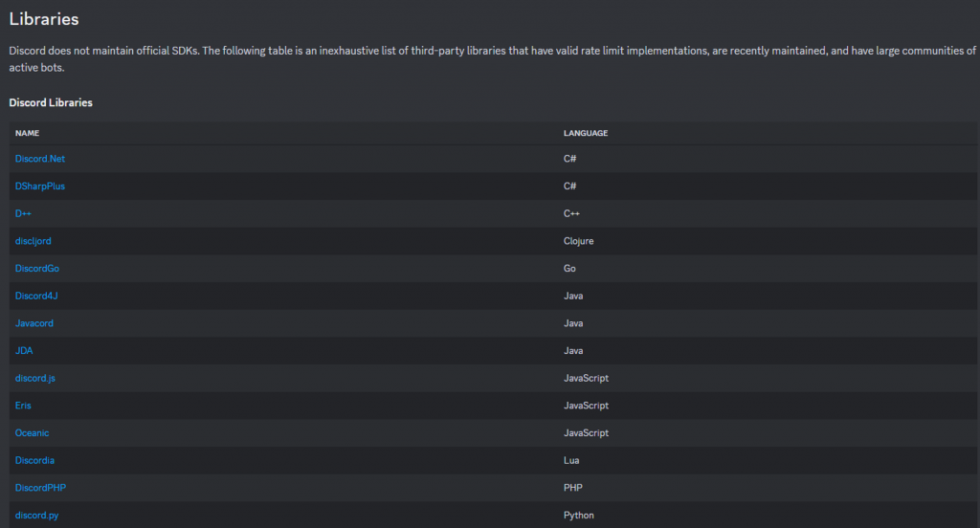Image resolution: width=980 pixels, height=528 pixels.
Task: Open the Oceanic library link
Action: [32, 433]
